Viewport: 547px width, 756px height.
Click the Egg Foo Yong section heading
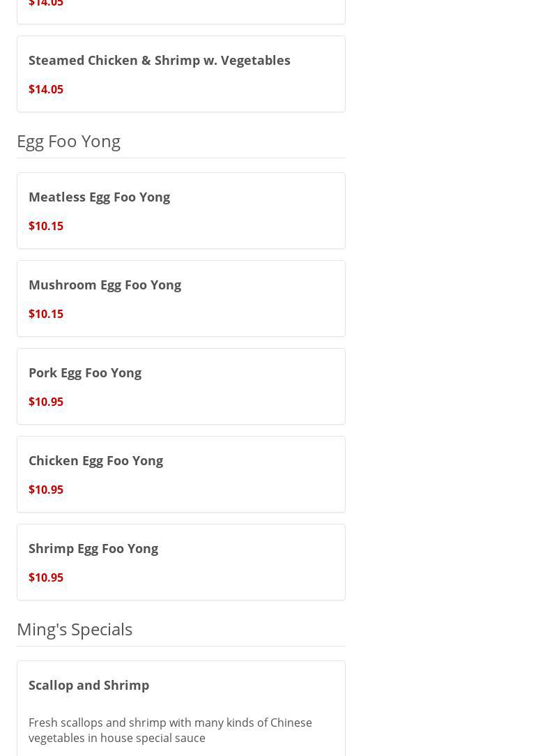(x=68, y=141)
